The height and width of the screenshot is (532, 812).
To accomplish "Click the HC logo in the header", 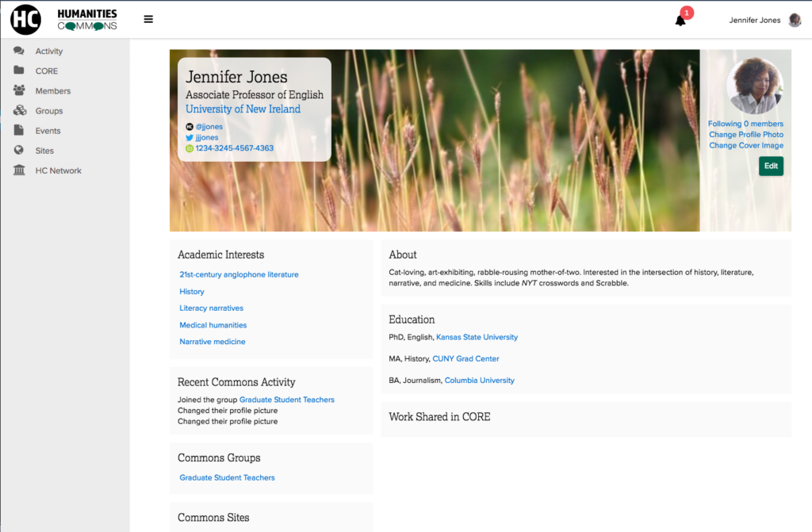I will 25,20.
